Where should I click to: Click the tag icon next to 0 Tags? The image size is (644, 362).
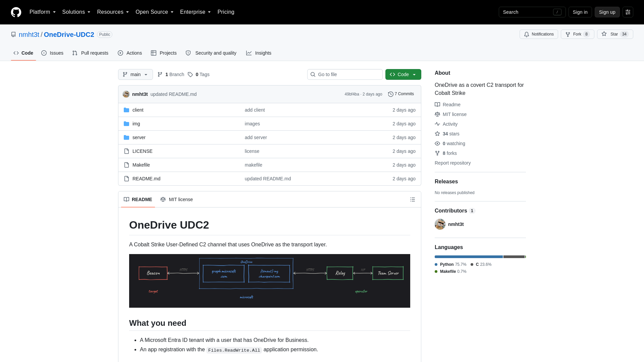[x=190, y=74]
